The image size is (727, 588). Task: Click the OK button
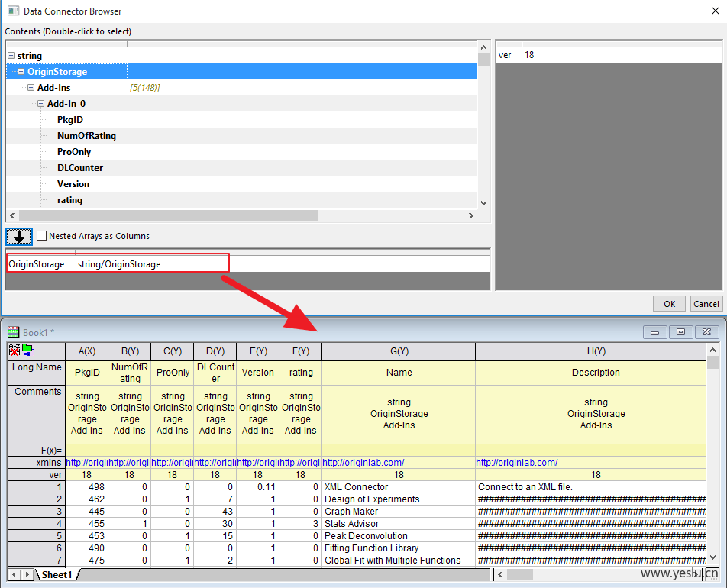pos(669,304)
